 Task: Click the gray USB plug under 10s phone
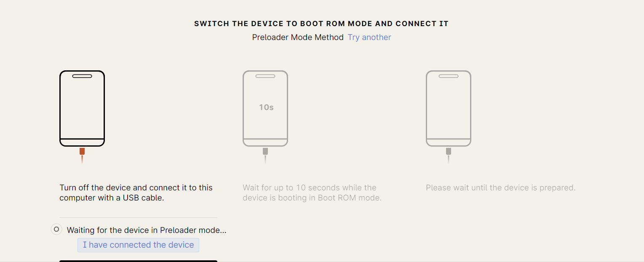pyautogui.click(x=265, y=151)
